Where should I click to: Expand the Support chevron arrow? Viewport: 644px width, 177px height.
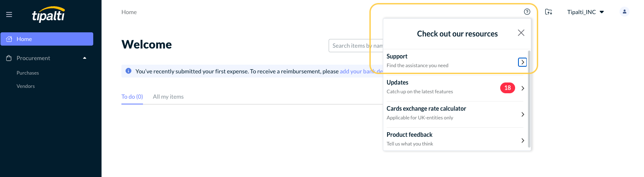[x=523, y=62]
